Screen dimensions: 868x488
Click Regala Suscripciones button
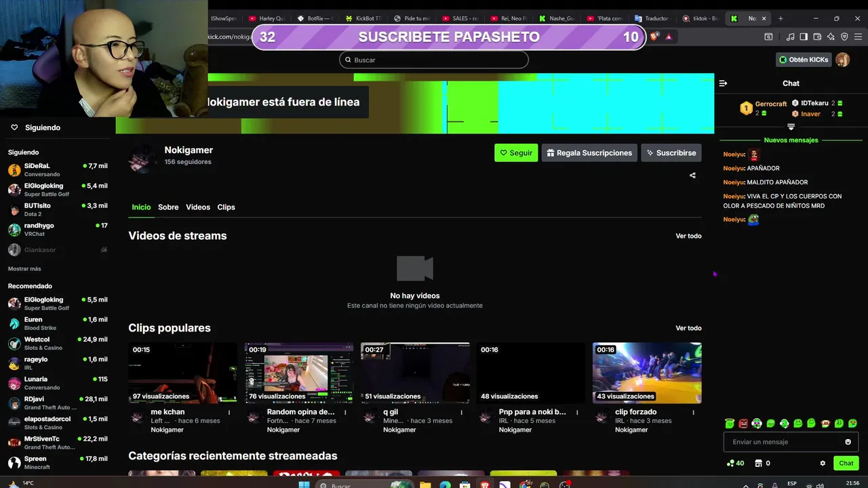pyautogui.click(x=589, y=153)
